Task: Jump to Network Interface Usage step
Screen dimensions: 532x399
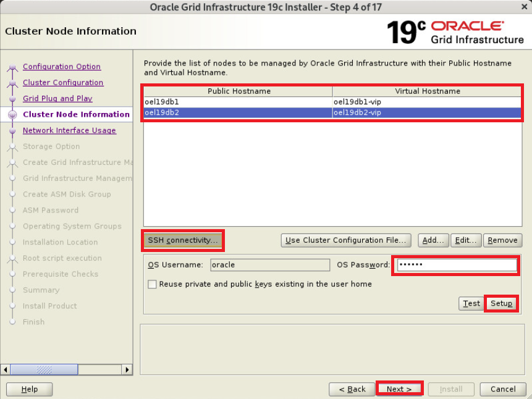Action: pyautogui.click(x=70, y=130)
